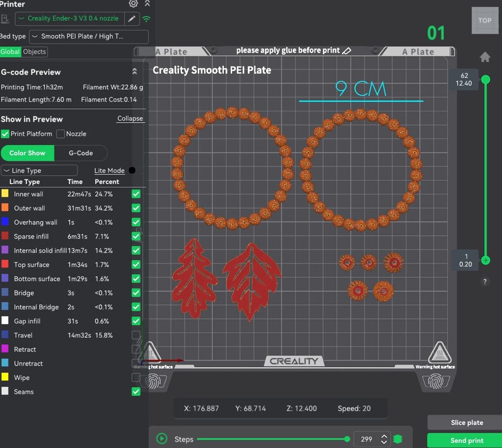Click the Top surface red swatch

click(x=5, y=264)
